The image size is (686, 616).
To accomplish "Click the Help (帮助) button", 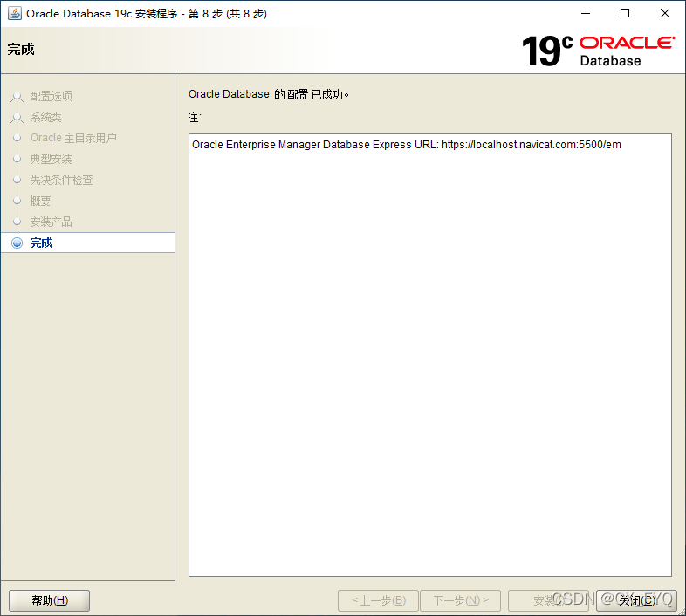I will (50, 600).
